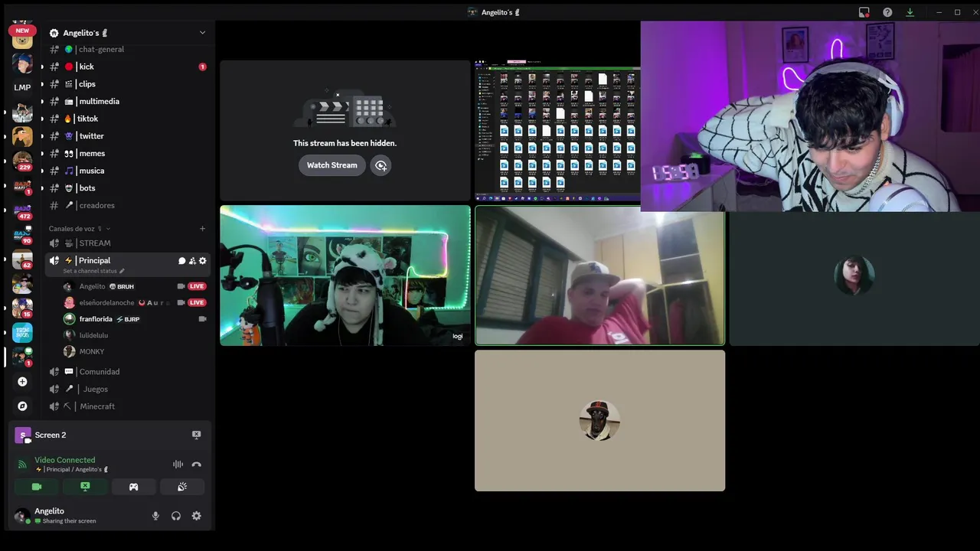Click the LIVE badge next to elseñordelanoche
The width and height of the screenshot is (980, 551).
point(197,302)
